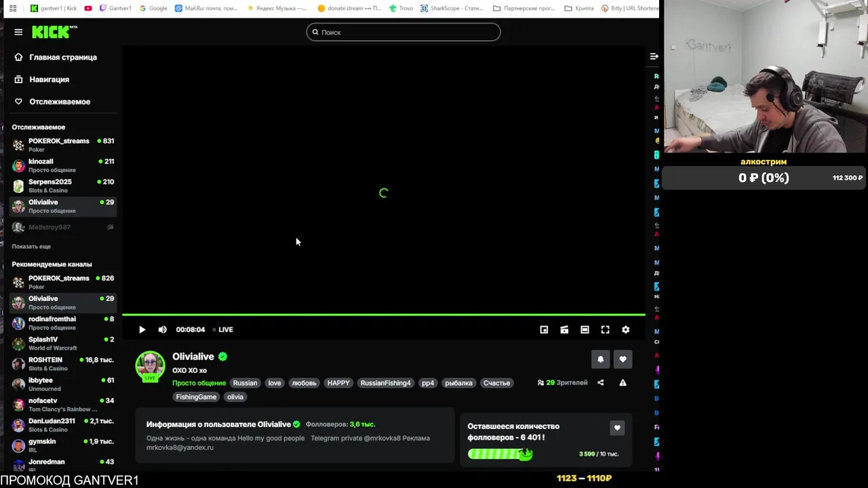Viewport: 868px width, 488px height.
Task: Toggle chat panel collapse icon
Action: tap(654, 56)
